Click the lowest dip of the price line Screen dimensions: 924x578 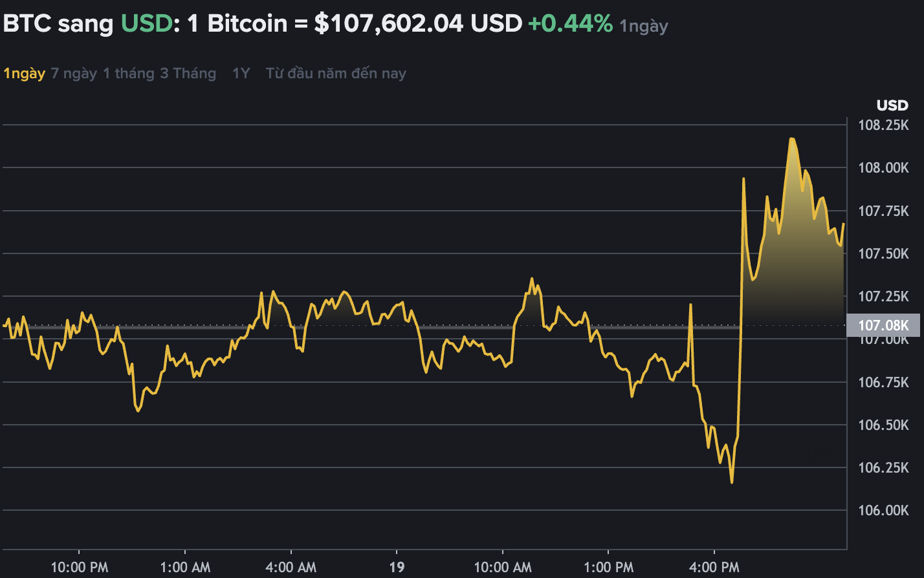[x=732, y=482]
